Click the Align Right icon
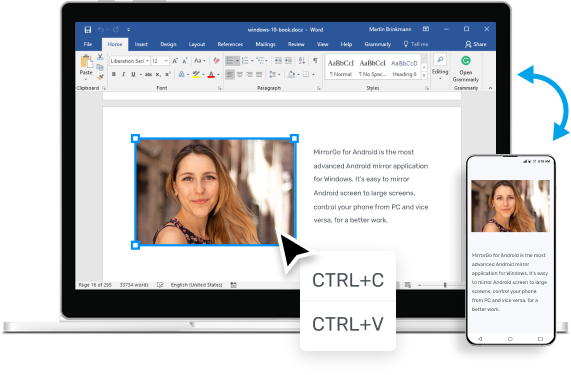 click(x=249, y=74)
